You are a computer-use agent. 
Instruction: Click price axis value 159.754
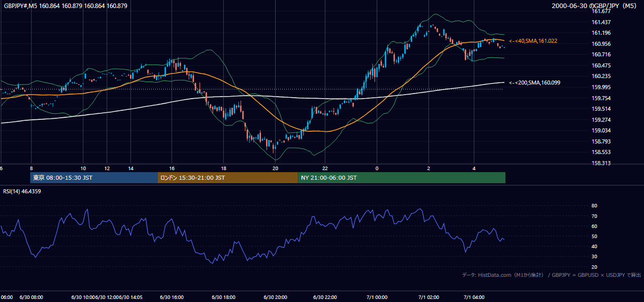(x=601, y=98)
